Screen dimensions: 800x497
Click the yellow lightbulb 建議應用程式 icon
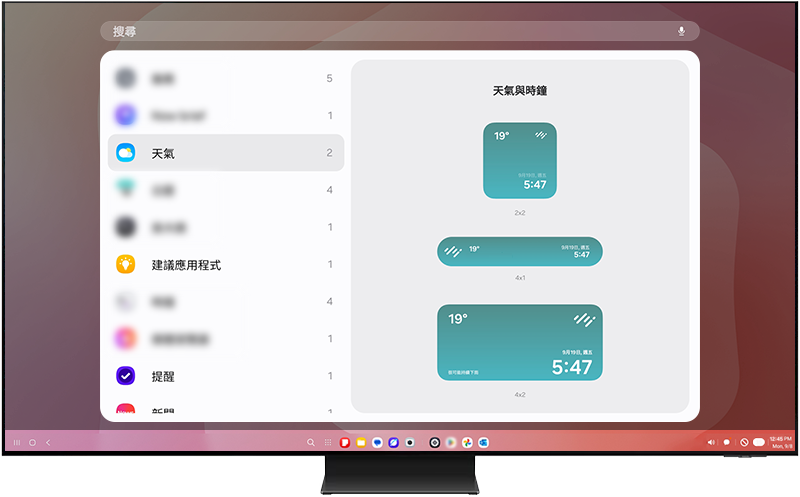(x=126, y=265)
